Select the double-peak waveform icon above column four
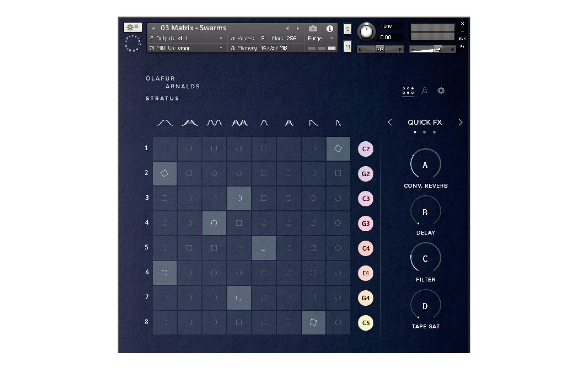Screen dimensions: 588x368 (x=239, y=122)
